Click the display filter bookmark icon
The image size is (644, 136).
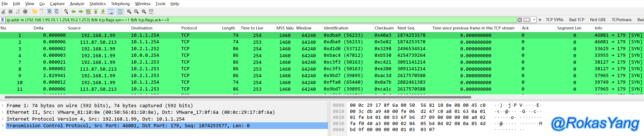point(3,20)
